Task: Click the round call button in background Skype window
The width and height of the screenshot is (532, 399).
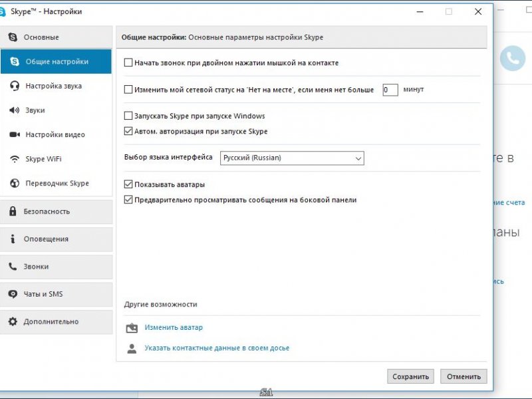Action: [x=512, y=58]
